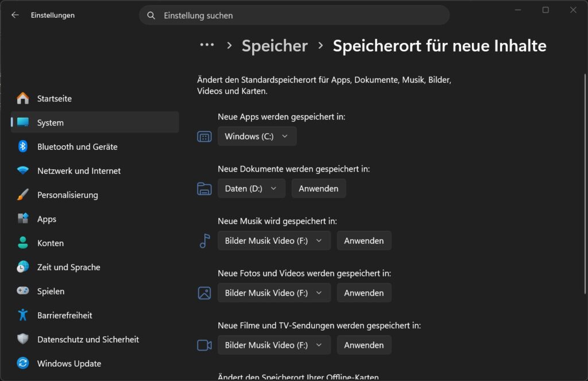Click the Konten person icon
Image resolution: width=588 pixels, height=381 pixels.
[23, 243]
